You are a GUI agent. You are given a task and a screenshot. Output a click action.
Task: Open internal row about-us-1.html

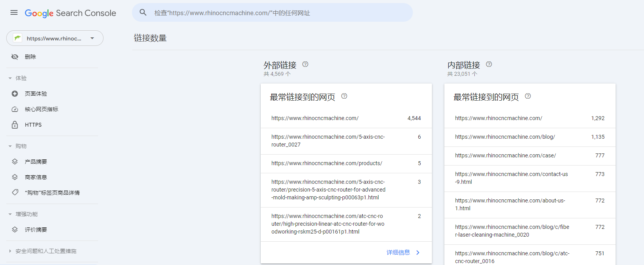pos(530,204)
